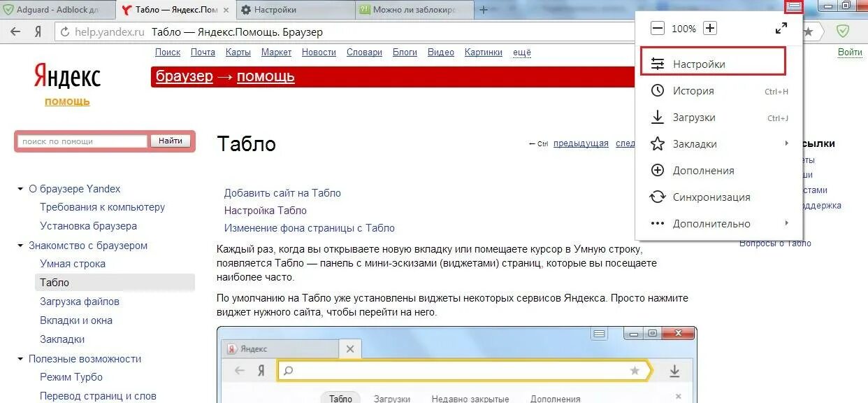This screenshot has width=868, height=403.
Task: Open the Маркет link in top navigation
Action: 276,52
